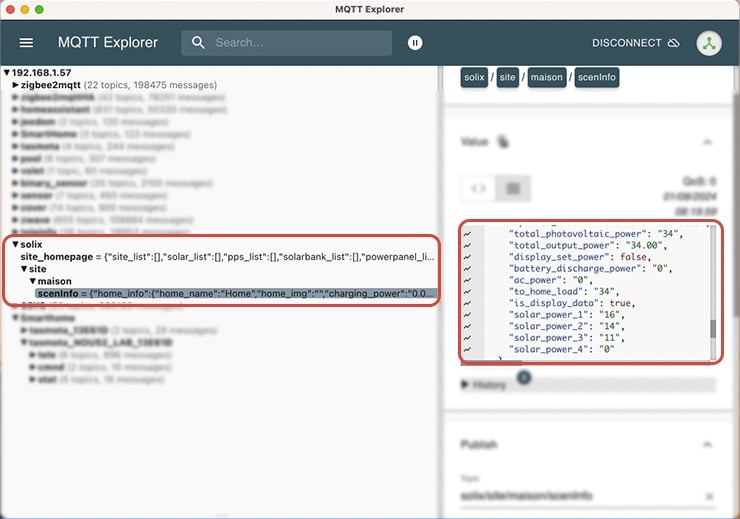Click the DISCONNECT button
740x519 pixels.
click(x=635, y=43)
